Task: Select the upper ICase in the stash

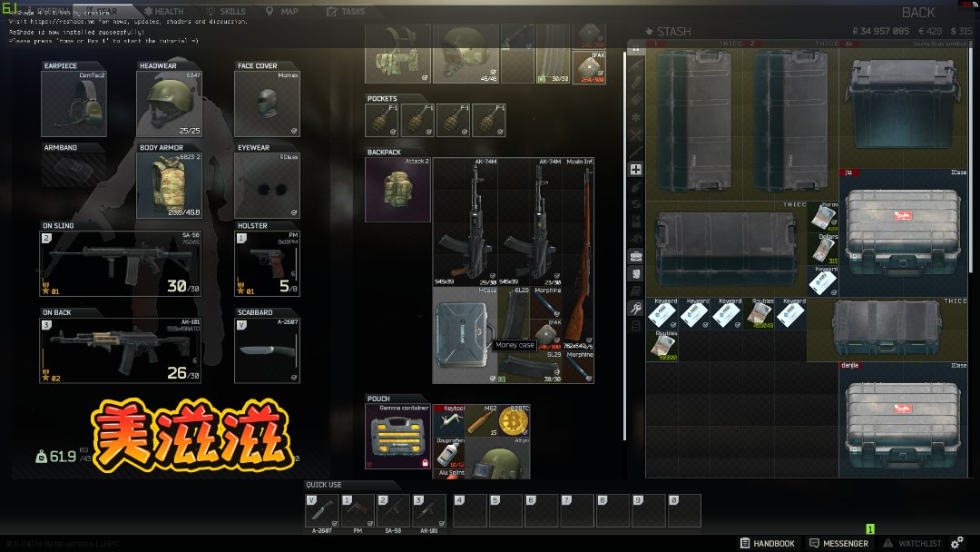Action: tap(903, 232)
